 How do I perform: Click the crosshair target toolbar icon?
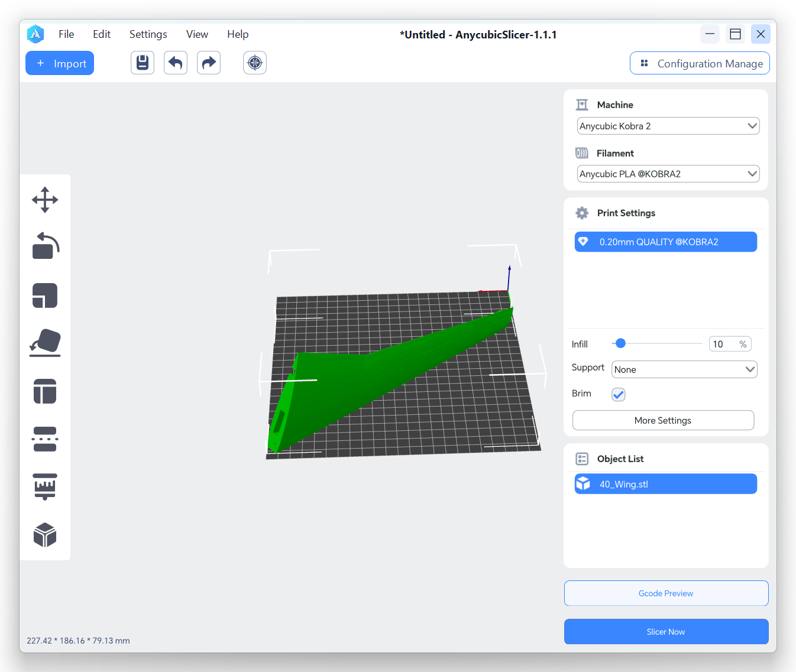(x=255, y=63)
